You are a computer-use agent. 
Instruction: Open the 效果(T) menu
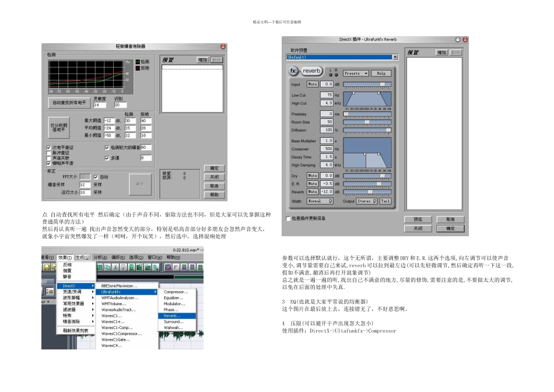(65, 257)
